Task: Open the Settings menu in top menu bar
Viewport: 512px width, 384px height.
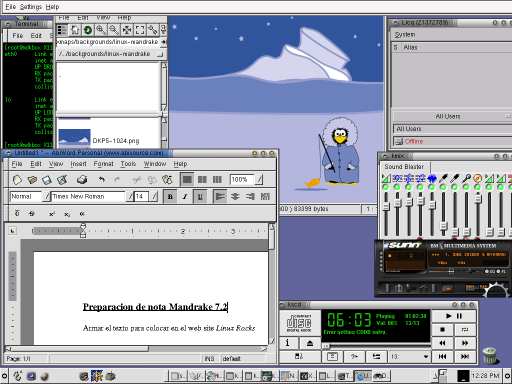Action: [x=31, y=7]
